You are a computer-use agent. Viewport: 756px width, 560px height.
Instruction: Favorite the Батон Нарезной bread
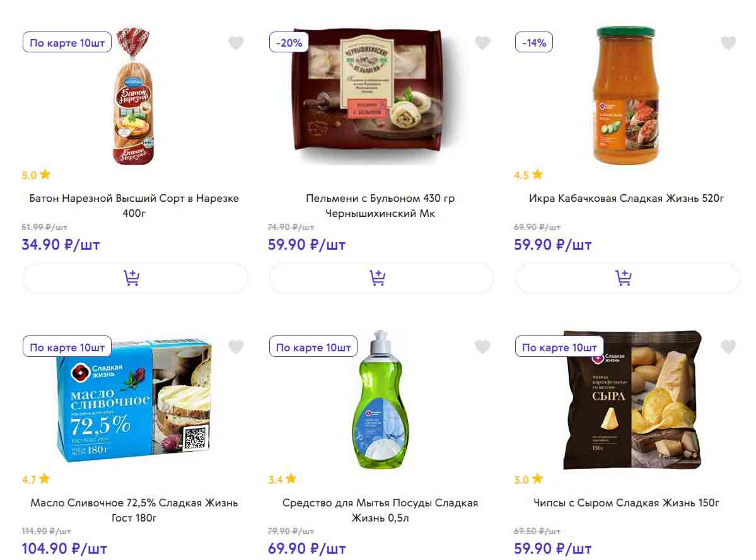pyautogui.click(x=236, y=43)
